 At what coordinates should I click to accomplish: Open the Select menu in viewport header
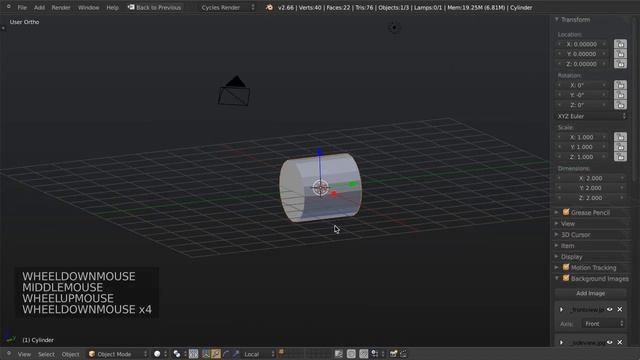tap(46, 354)
